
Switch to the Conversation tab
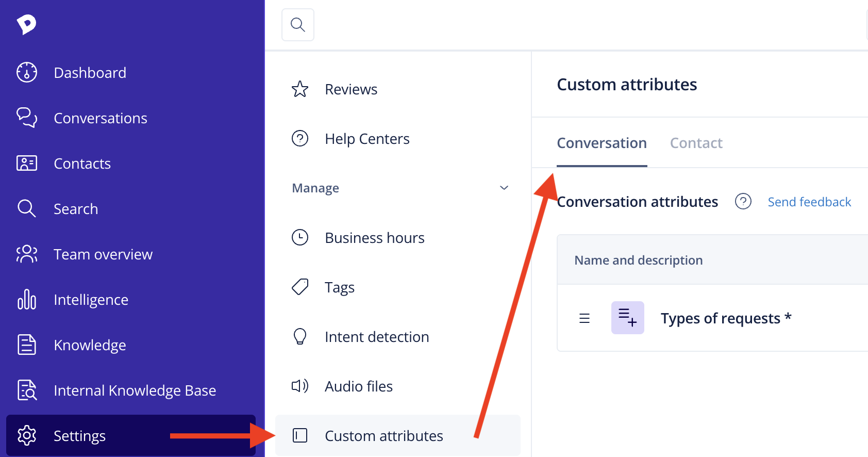(x=602, y=143)
